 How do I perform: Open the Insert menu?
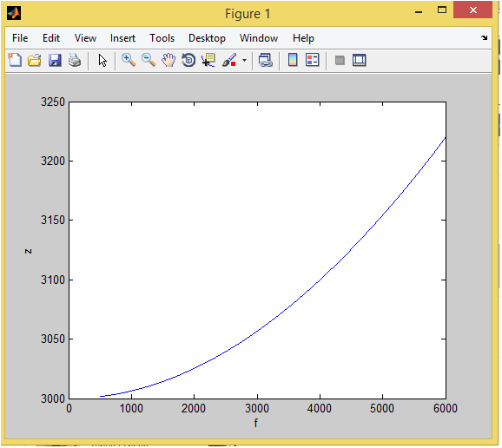(x=122, y=38)
